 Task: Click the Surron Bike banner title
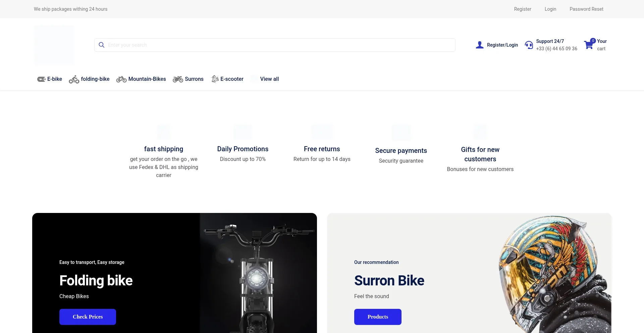pos(389,281)
